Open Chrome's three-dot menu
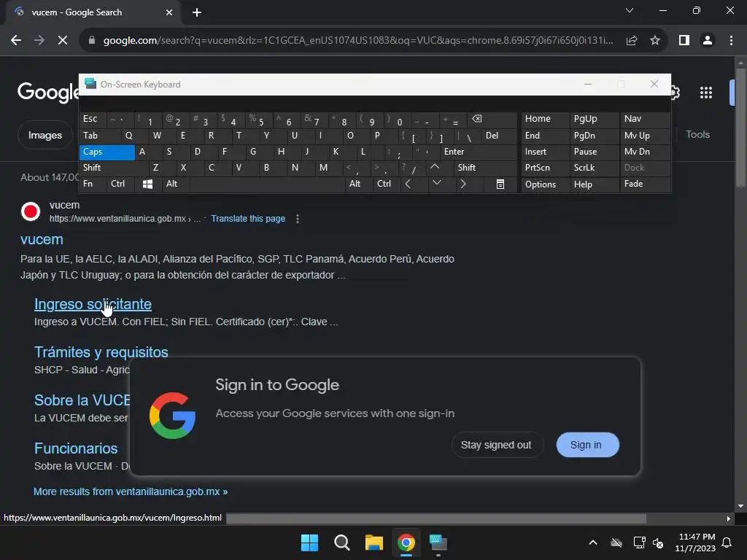Screen dimensions: 747x560 tap(731, 41)
